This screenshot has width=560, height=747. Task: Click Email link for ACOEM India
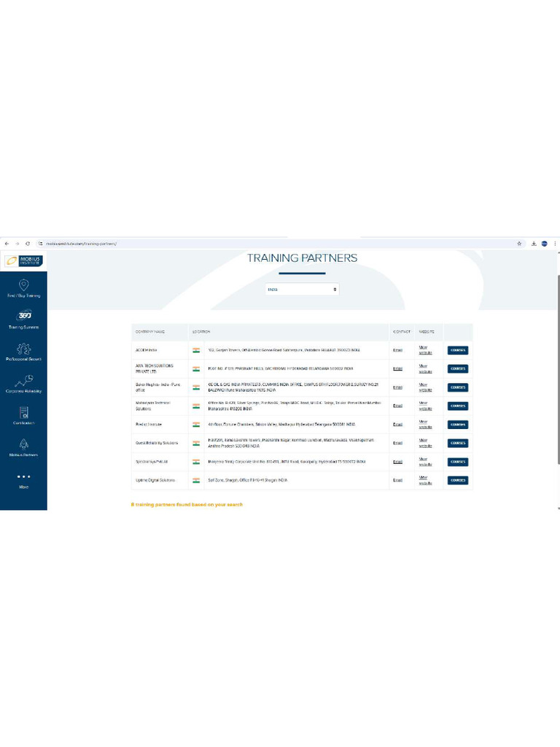(x=397, y=350)
